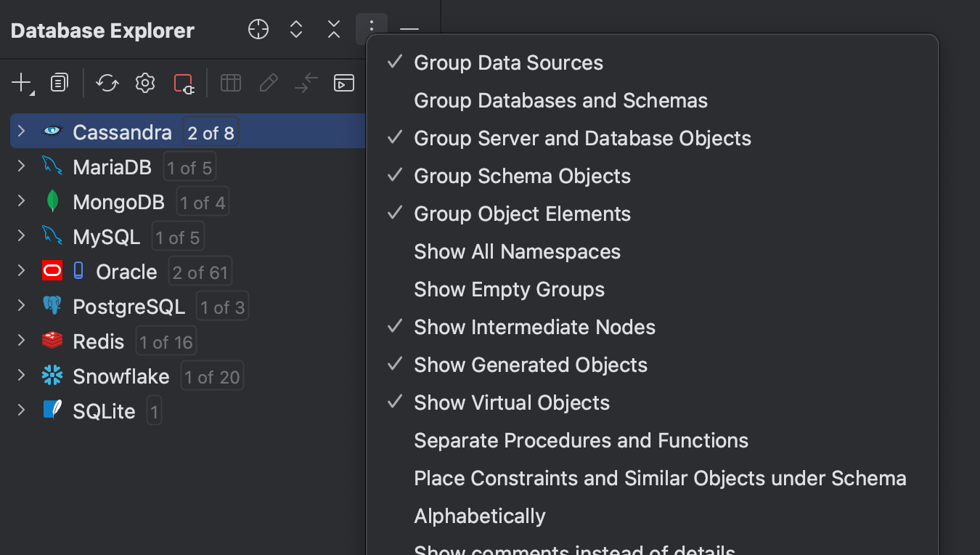Click the kebab options menu button
Viewport: 980px width, 555px height.
[372, 29]
